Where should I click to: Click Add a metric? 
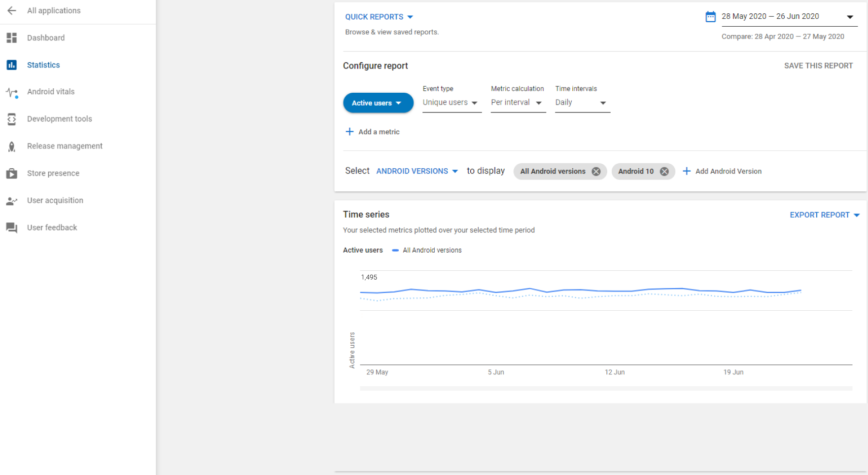tap(373, 132)
